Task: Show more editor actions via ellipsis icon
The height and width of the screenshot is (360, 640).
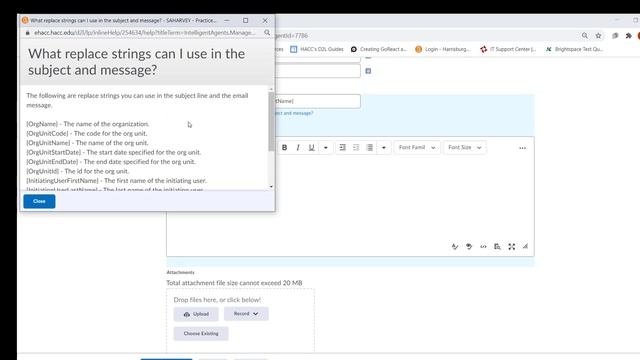Action: pos(522,148)
